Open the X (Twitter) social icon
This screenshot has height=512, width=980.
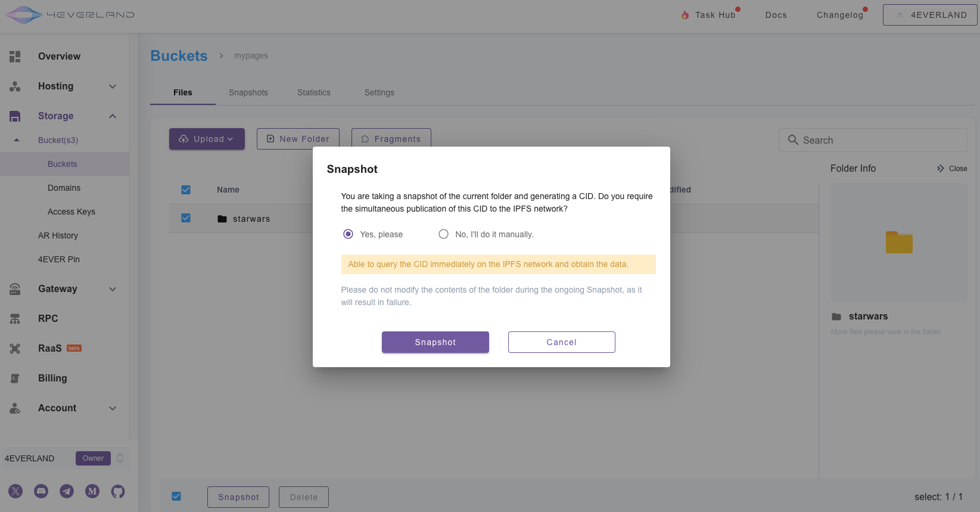point(15,491)
